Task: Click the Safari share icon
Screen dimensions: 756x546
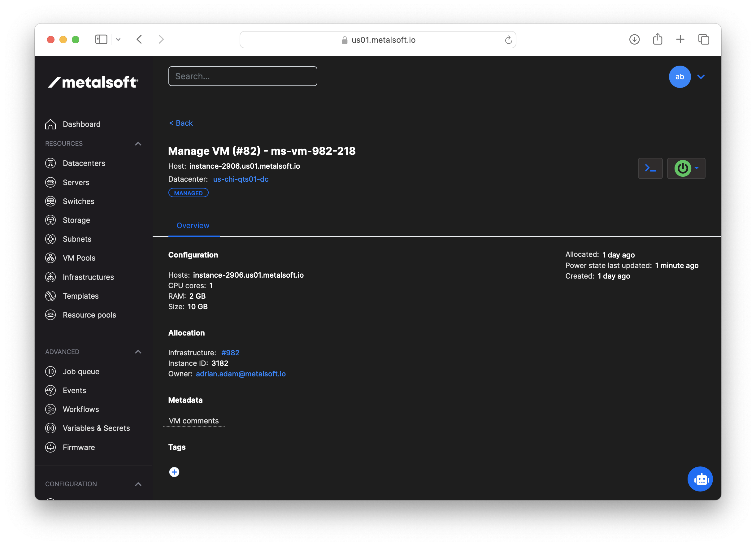Action: coord(657,39)
